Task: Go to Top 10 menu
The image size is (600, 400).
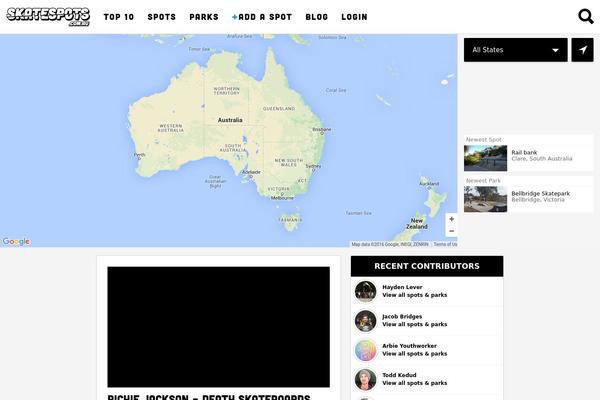Action: (x=119, y=17)
